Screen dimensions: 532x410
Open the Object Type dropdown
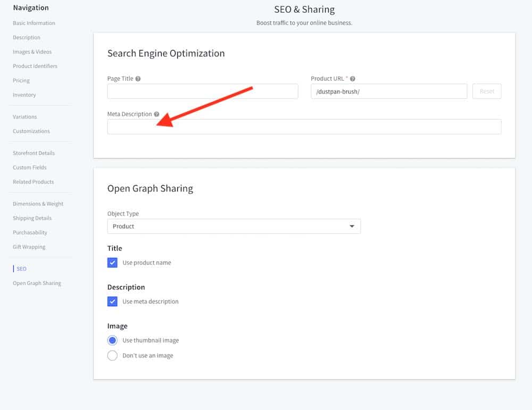[x=234, y=227]
